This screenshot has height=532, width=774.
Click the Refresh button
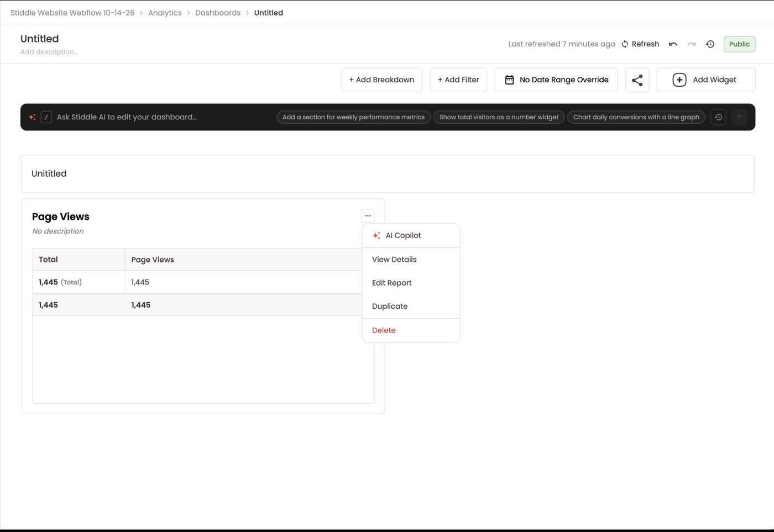pyautogui.click(x=640, y=44)
